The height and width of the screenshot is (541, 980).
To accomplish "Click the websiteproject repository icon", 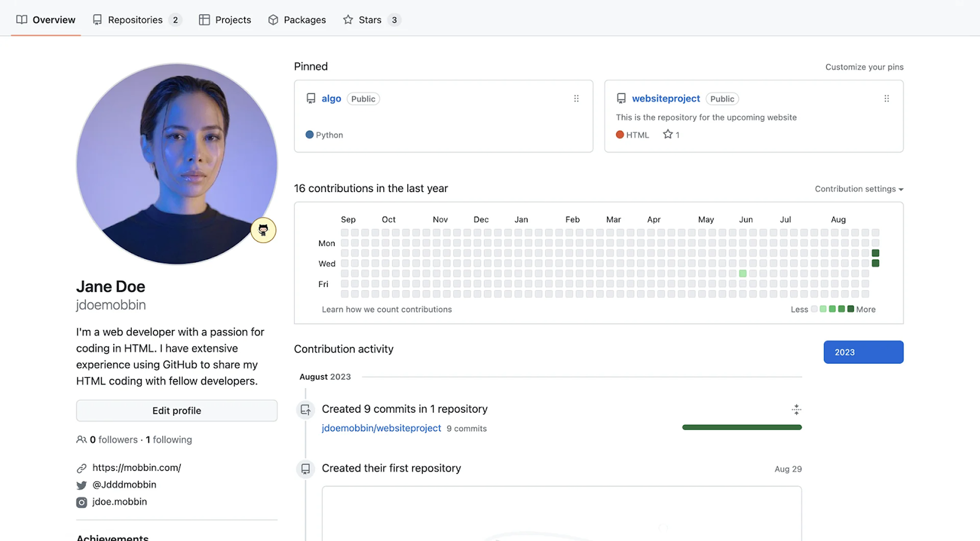I will tap(621, 98).
